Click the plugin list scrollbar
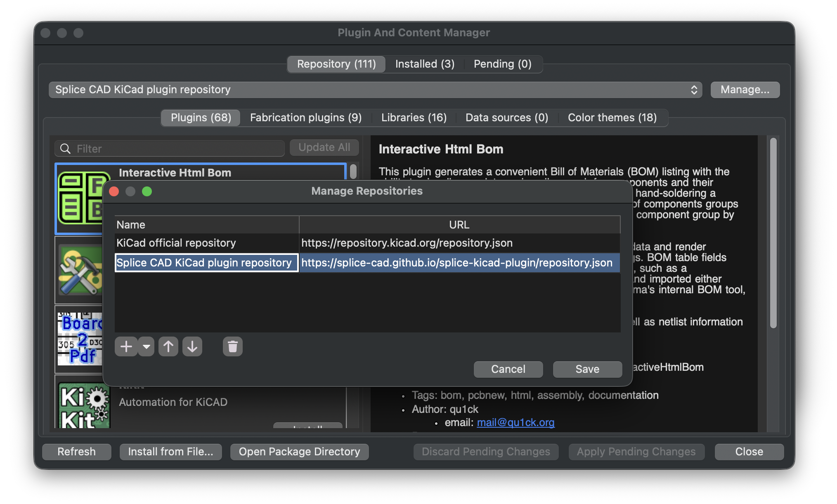Viewport: 837px width, 504px height. pyautogui.click(x=353, y=172)
